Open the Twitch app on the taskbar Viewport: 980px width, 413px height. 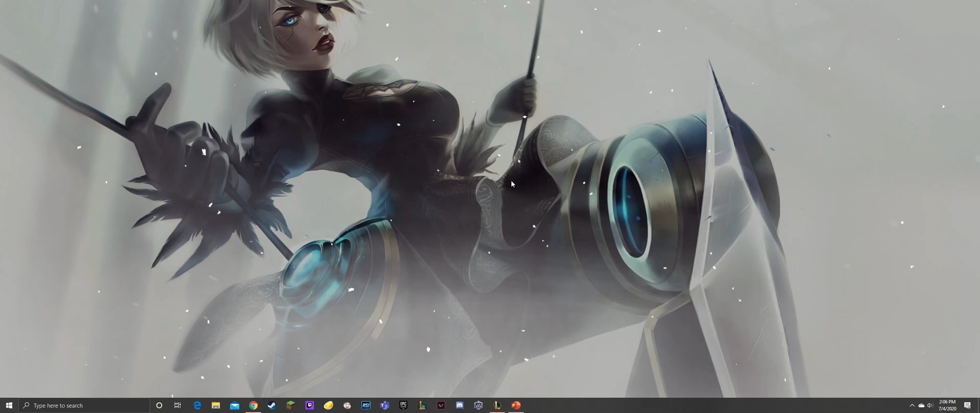pyautogui.click(x=309, y=405)
